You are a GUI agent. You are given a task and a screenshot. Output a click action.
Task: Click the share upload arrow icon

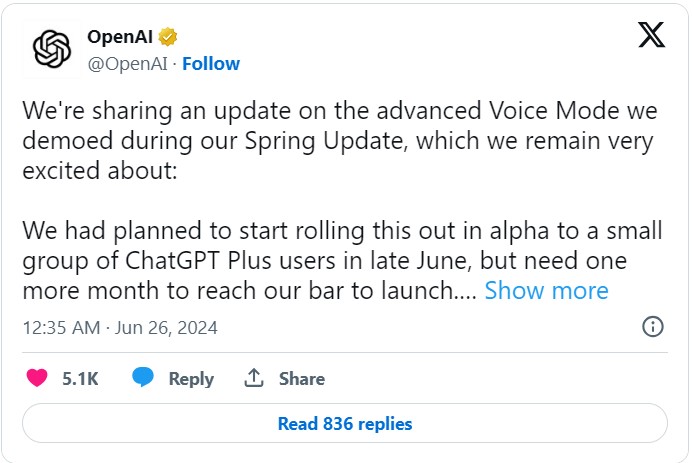click(254, 378)
